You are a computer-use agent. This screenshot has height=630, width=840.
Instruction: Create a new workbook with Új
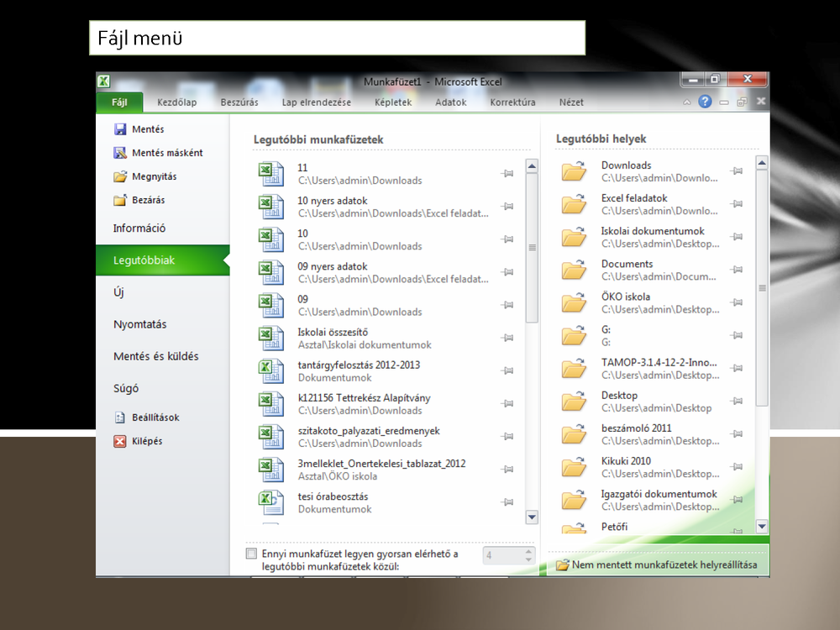(x=119, y=292)
